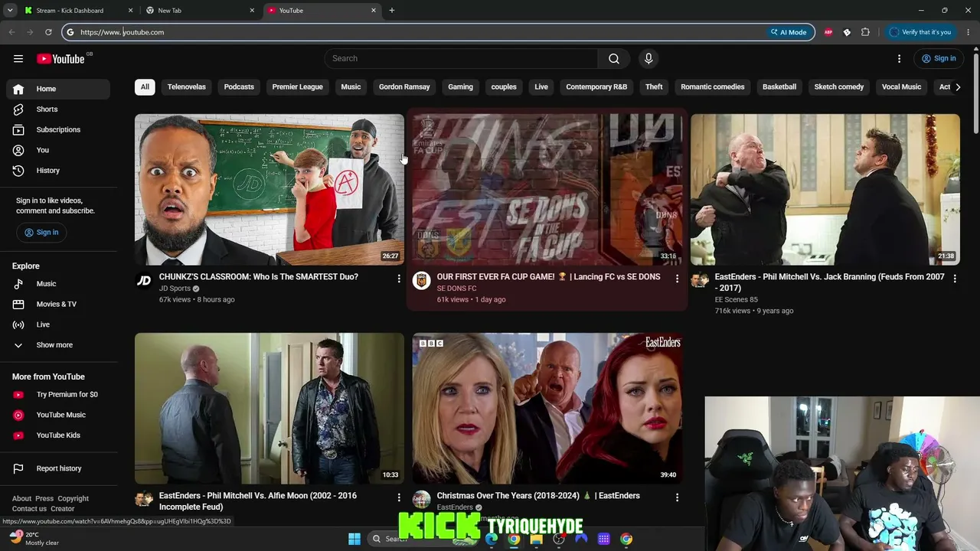The height and width of the screenshot is (551, 980).
Task: Close the Stream - Kick Dashboard tab
Action: click(x=130, y=11)
